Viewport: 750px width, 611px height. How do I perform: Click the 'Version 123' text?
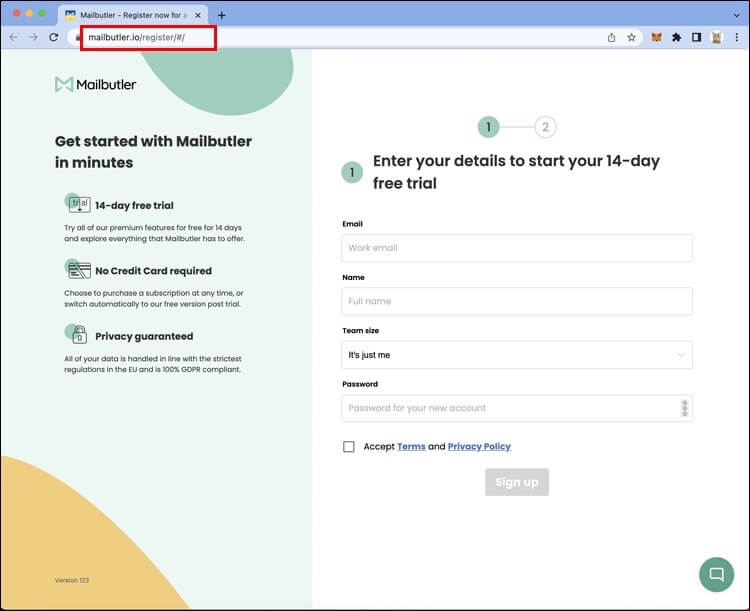[x=72, y=580]
